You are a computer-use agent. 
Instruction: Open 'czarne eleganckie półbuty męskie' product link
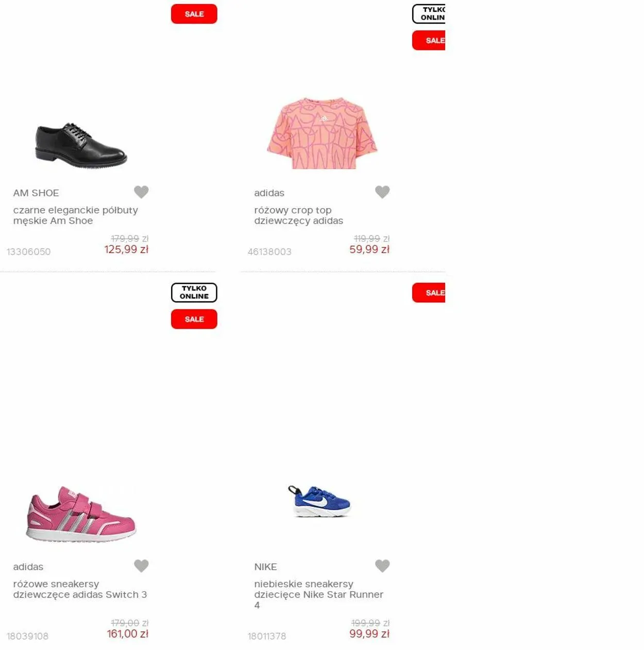coord(76,215)
